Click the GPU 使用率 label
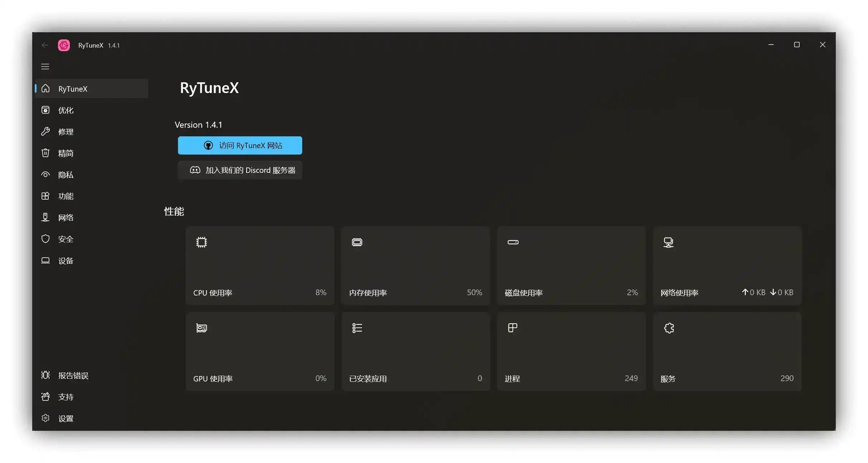The image size is (868, 463). [213, 379]
